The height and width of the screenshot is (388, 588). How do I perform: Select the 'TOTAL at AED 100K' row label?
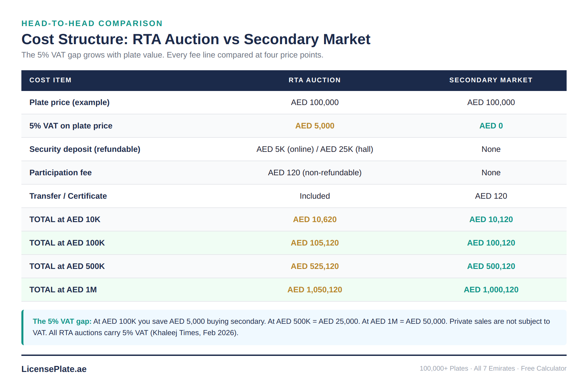[x=67, y=243]
